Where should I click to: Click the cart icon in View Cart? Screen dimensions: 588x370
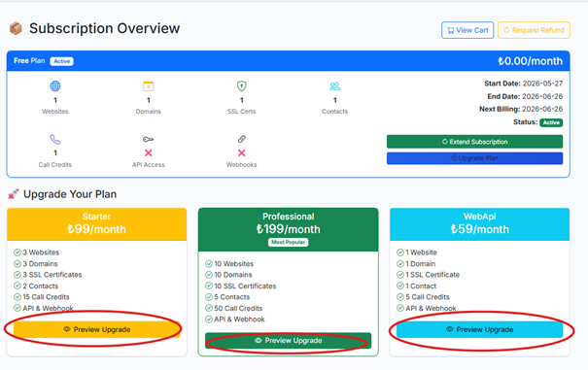pyautogui.click(x=451, y=30)
